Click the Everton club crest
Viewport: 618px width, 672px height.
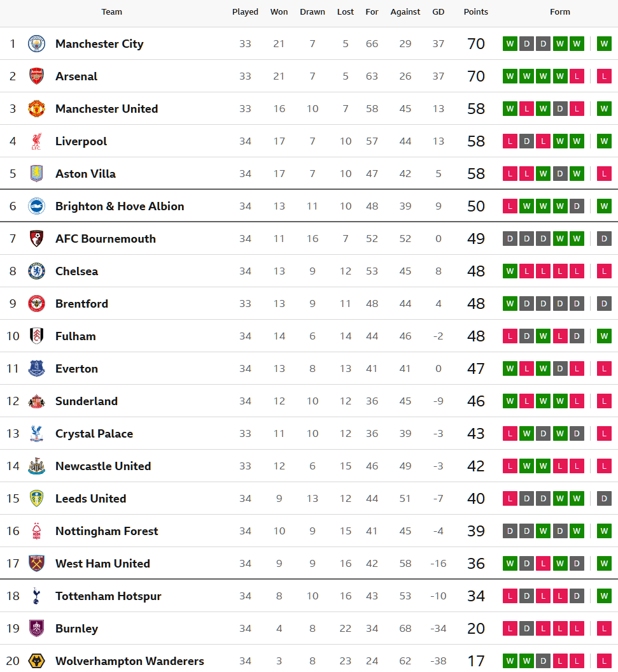point(36,369)
